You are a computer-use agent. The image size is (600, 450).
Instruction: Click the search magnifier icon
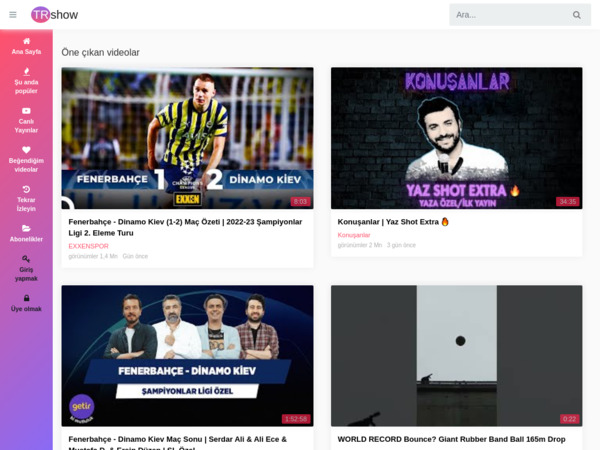click(577, 15)
